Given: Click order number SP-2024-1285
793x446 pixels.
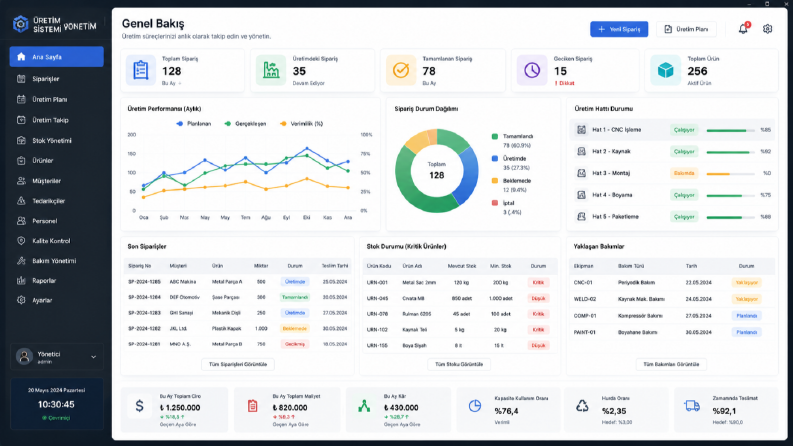Looking at the screenshot, I should [144, 282].
